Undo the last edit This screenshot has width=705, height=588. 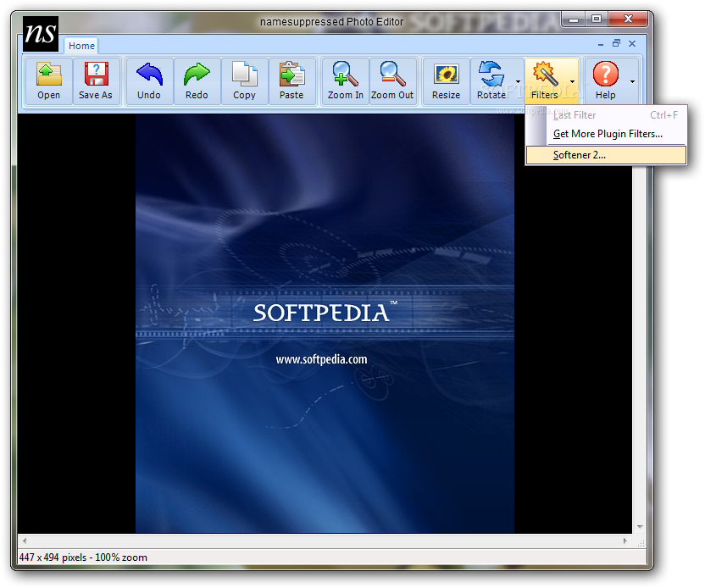pyautogui.click(x=149, y=81)
